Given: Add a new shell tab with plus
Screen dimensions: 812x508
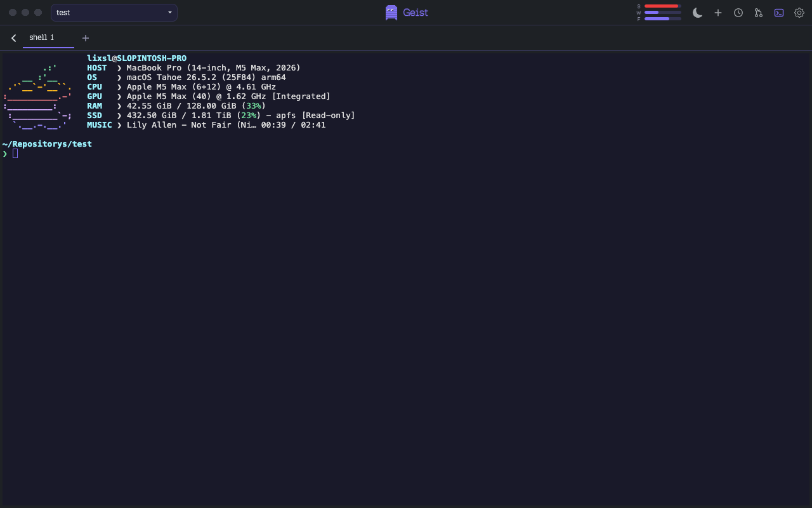Looking at the screenshot, I should (86, 38).
